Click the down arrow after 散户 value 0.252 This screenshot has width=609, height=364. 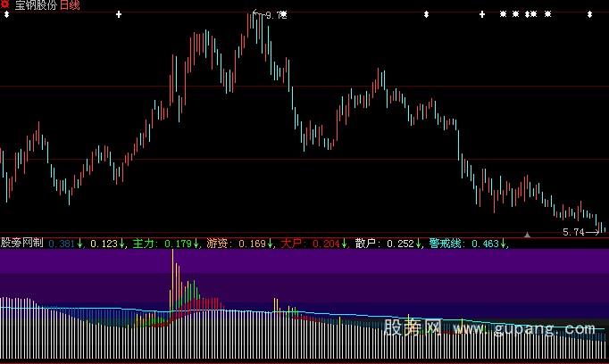click(421, 243)
